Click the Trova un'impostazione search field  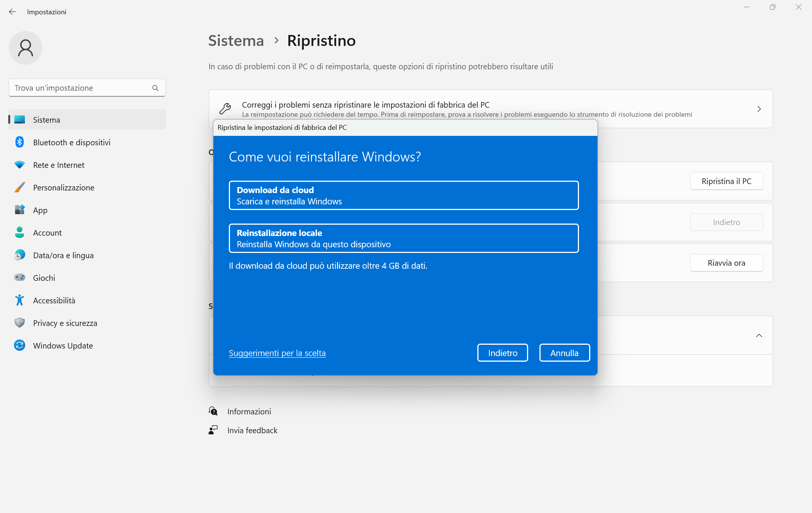pos(87,88)
